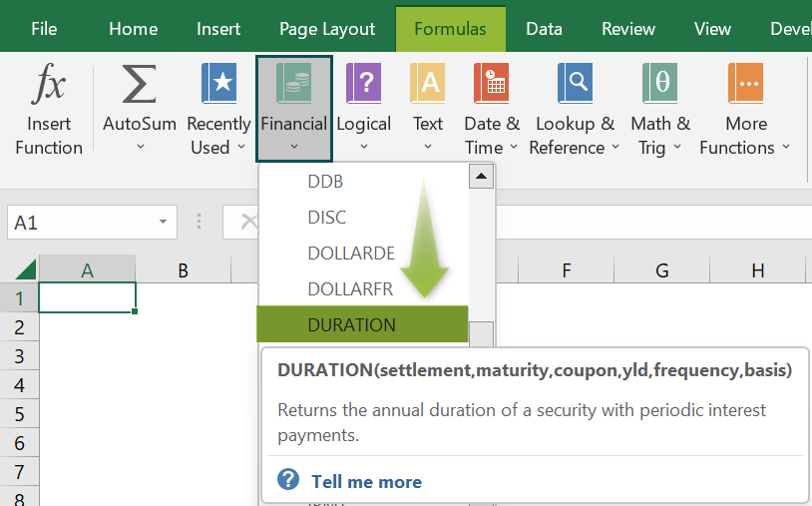Open Math & Trig theta book icon
Image resolution: width=812 pixels, height=506 pixels.
(660, 83)
